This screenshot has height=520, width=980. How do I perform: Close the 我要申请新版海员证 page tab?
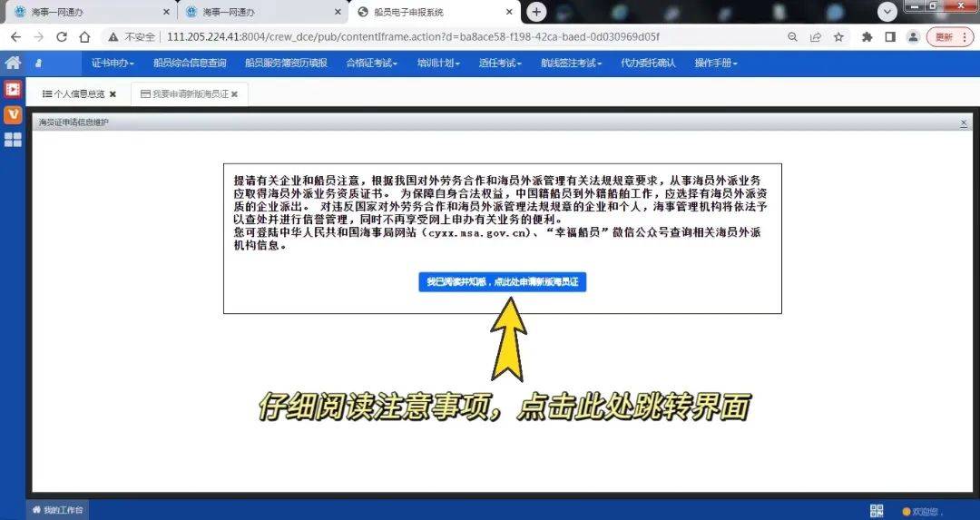234,94
